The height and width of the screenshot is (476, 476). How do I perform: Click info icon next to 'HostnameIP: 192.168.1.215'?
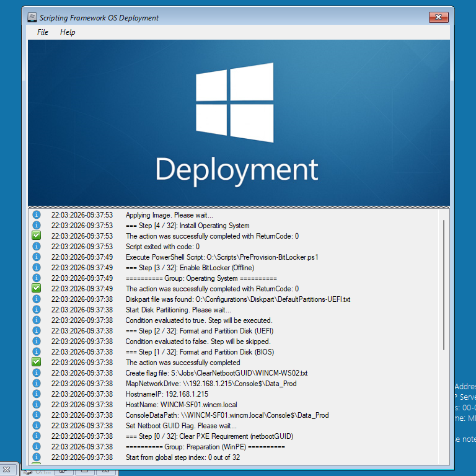[36, 394]
